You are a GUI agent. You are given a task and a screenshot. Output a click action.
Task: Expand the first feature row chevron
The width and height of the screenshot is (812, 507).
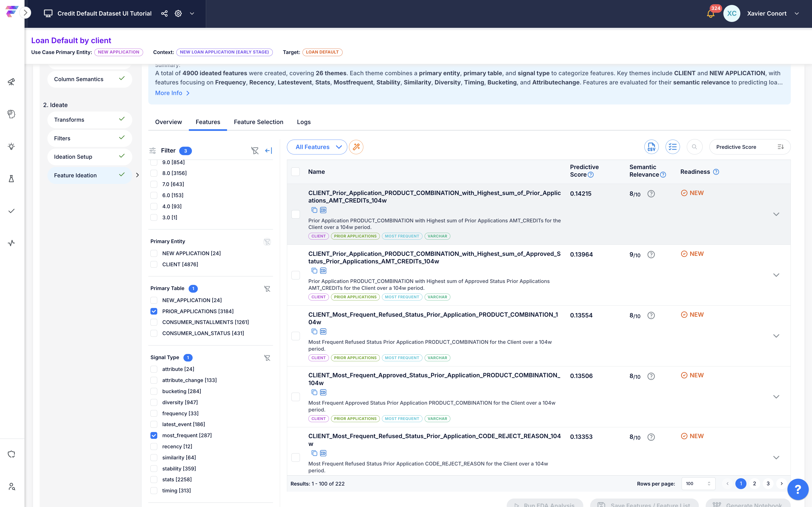point(776,214)
